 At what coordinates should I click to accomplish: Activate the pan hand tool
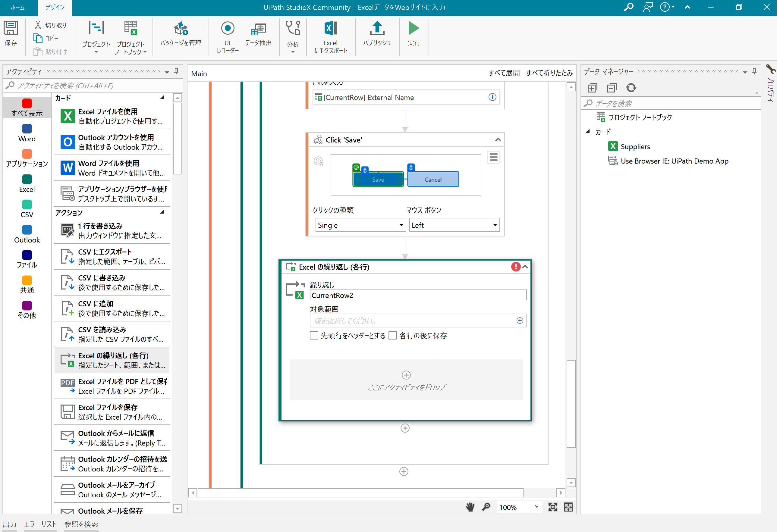(470, 507)
